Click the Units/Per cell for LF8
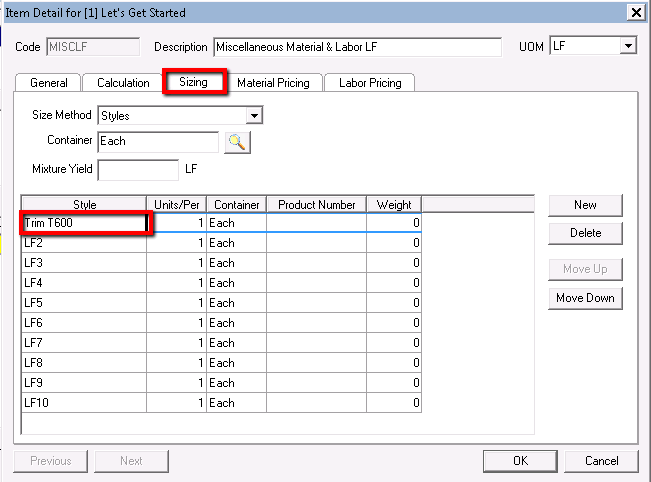Screen dimensions: 651x482 (x=176, y=362)
